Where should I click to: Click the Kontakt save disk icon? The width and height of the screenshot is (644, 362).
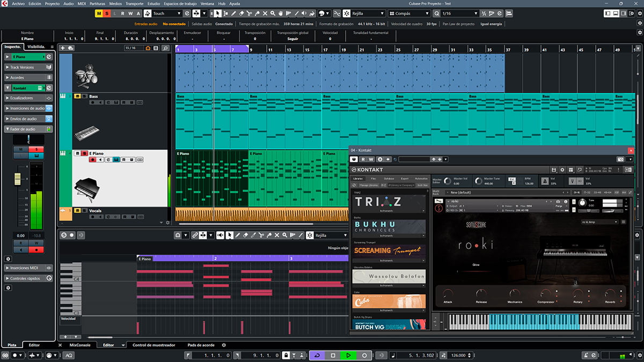pyautogui.click(x=554, y=169)
